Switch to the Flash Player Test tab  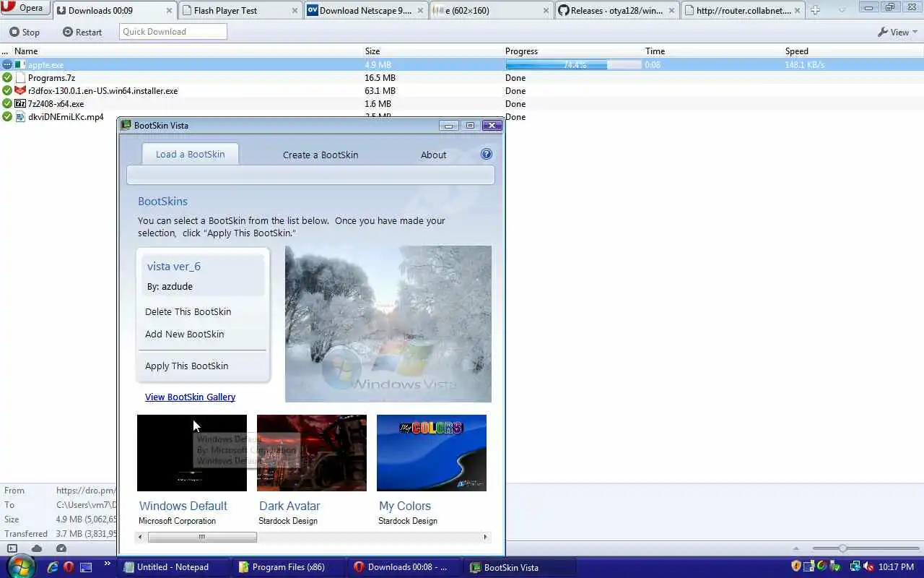pyautogui.click(x=240, y=10)
